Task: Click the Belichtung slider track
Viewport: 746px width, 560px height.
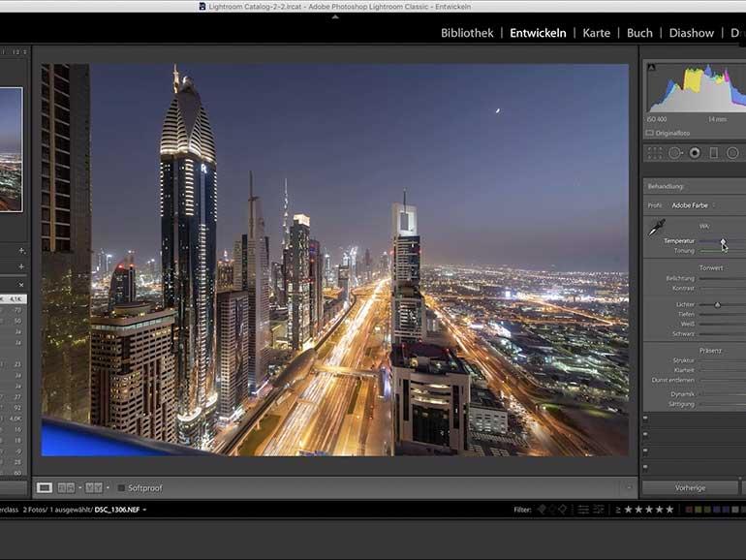Action: tap(723, 278)
